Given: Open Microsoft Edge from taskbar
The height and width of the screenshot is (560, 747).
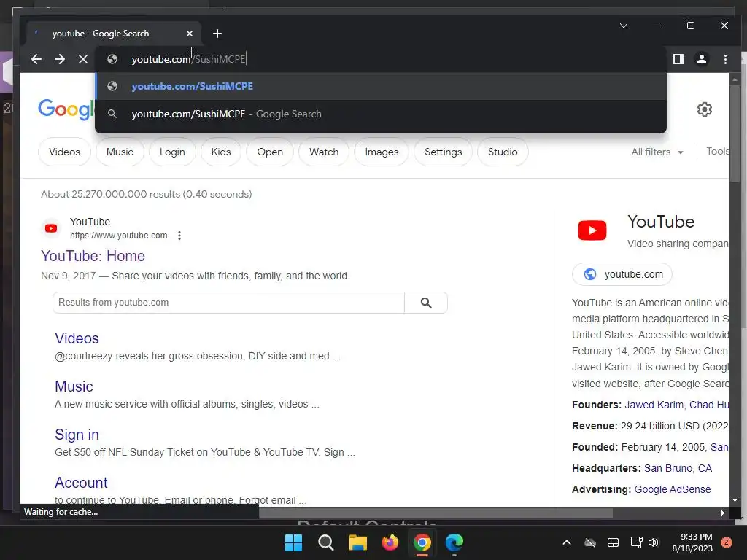Looking at the screenshot, I should click(x=454, y=542).
